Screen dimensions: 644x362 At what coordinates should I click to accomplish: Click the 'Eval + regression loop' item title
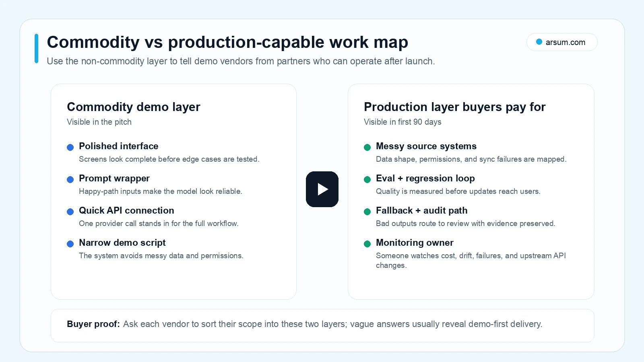(425, 178)
